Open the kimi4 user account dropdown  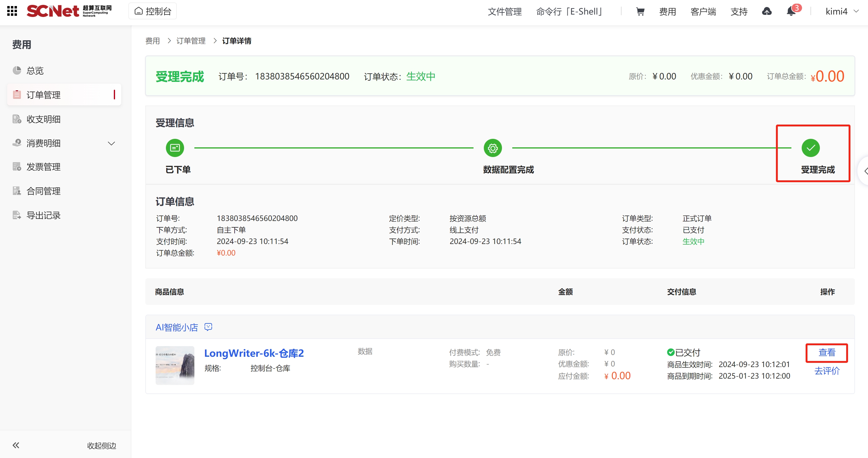click(841, 12)
